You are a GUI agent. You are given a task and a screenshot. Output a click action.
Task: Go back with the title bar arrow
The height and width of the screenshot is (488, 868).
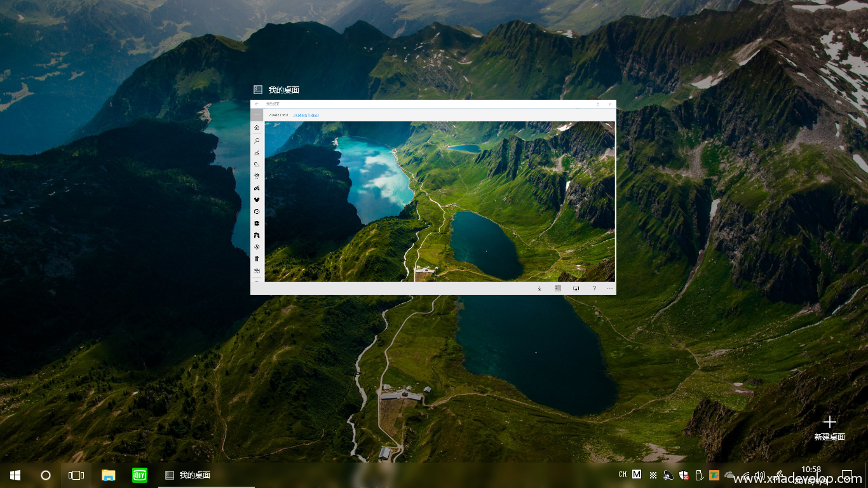coord(257,104)
